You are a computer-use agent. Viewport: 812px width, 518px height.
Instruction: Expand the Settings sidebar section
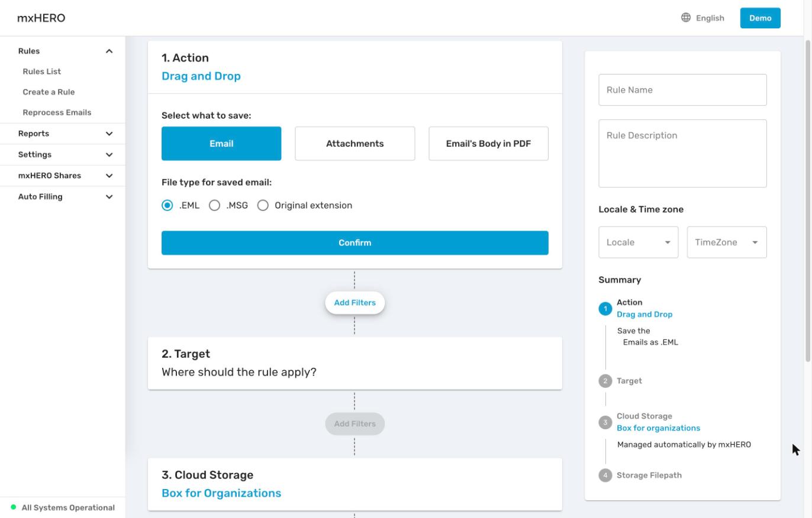pyautogui.click(x=109, y=155)
